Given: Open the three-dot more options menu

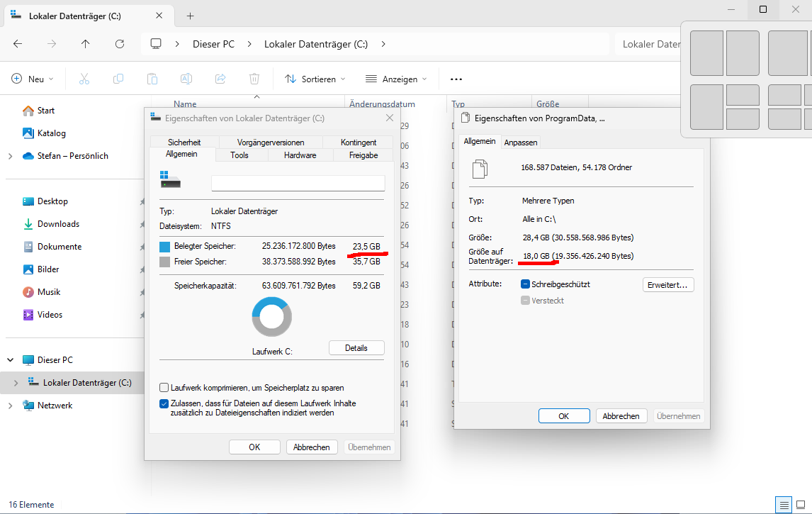Looking at the screenshot, I should point(456,79).
